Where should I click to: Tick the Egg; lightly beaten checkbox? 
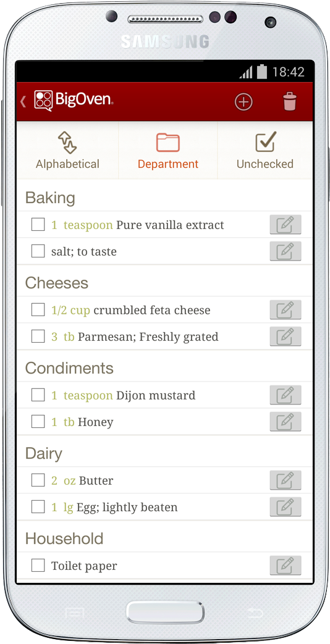coord(38,507)
